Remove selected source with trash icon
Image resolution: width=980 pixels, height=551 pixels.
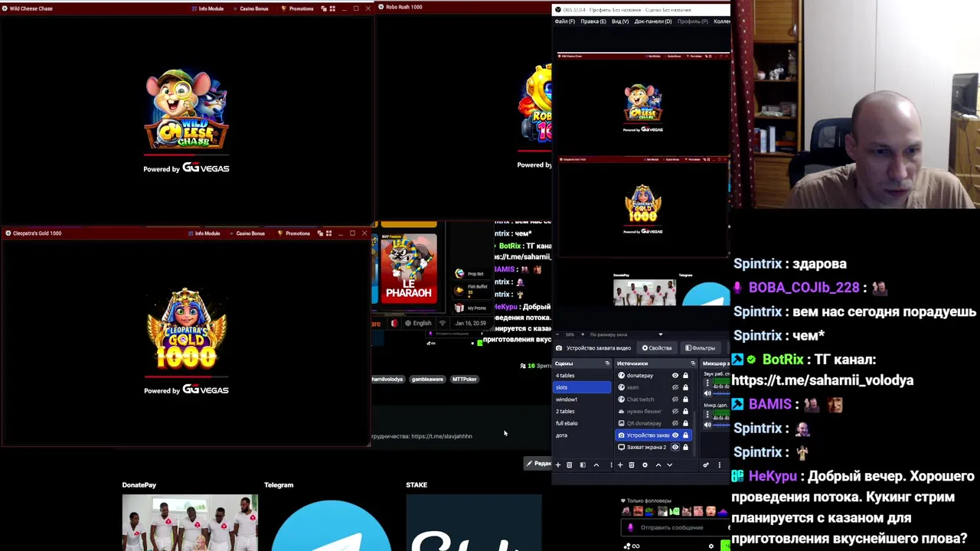(632, 465)
